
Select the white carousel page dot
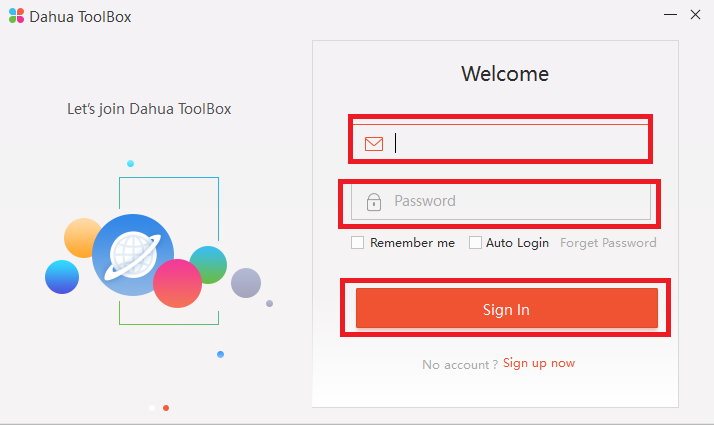152,408
